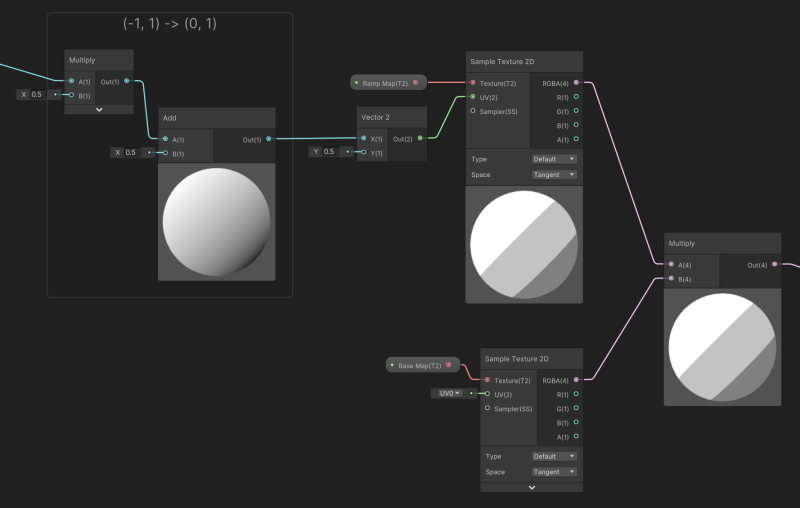This screenshot has width=800, height=508.
Task: Click G(1) output port of the bottom Sample Texture 2D
Action: pyautogui.click(x=576, y=408)
